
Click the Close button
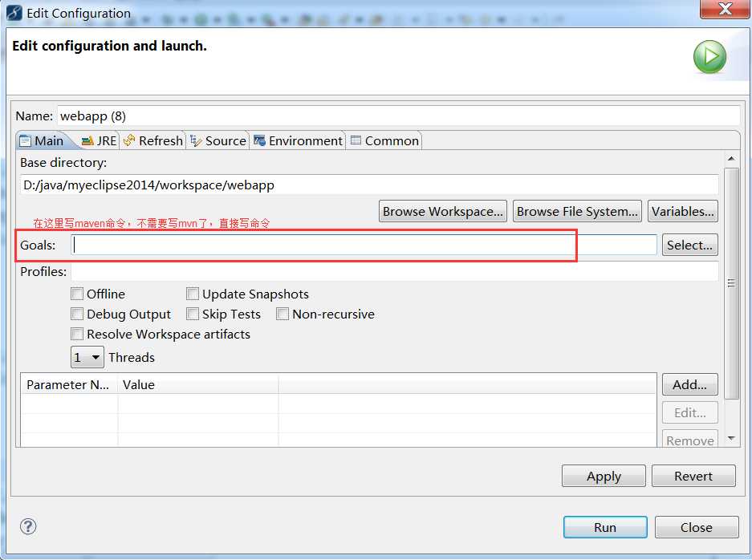697,527
